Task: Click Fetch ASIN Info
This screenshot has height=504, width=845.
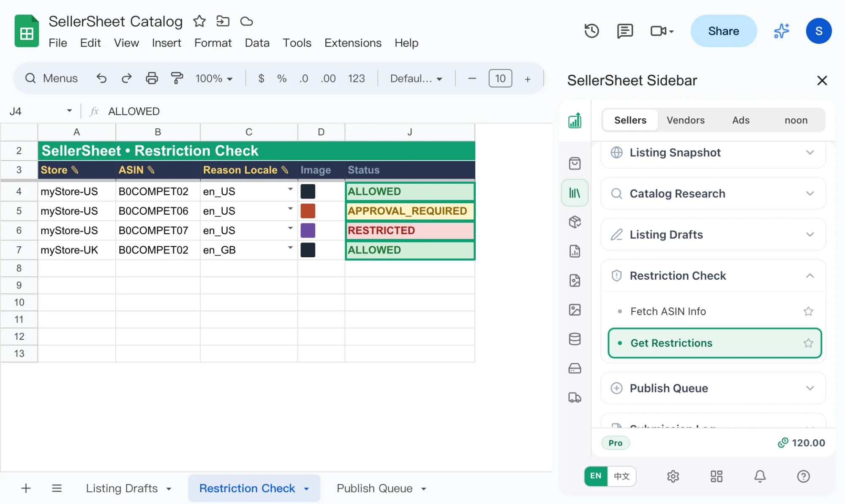Action: [668, 311]
